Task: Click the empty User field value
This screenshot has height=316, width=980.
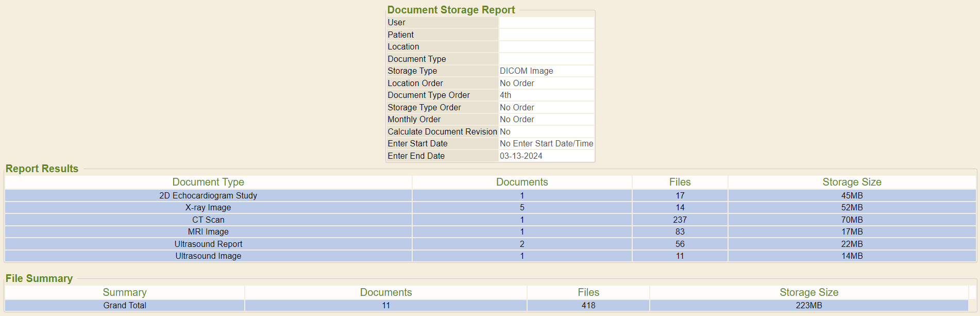Action: tap(546, 23)
